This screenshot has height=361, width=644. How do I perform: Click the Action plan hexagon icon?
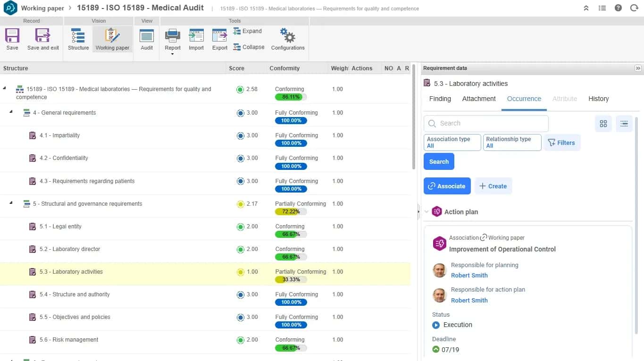click(437, 212)
